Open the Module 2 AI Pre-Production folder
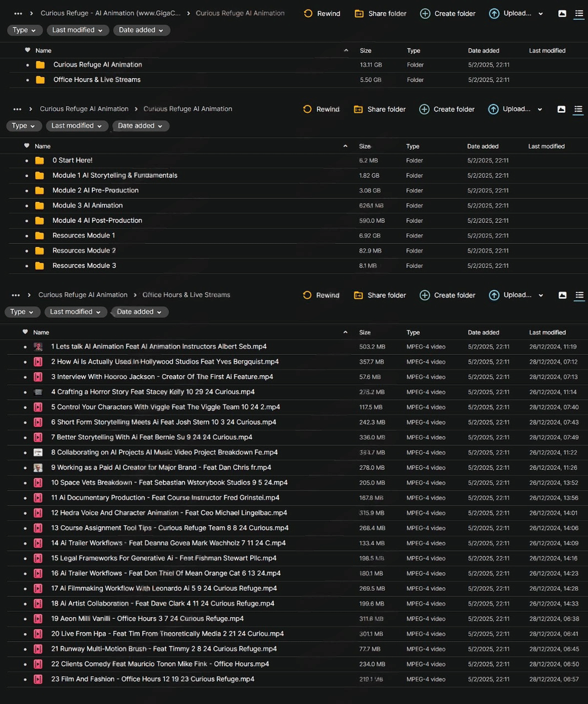 point(95,190)
